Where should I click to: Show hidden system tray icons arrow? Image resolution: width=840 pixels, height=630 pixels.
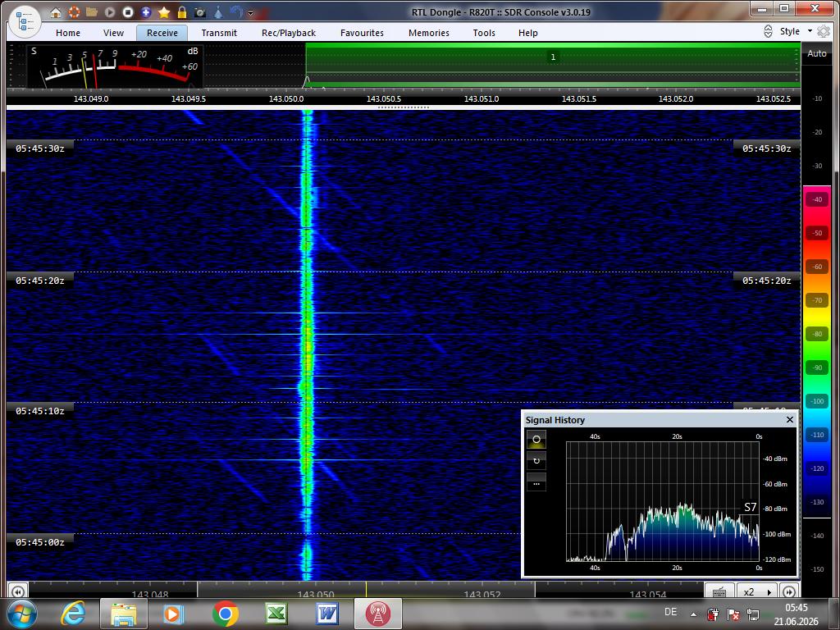[693, 614]
